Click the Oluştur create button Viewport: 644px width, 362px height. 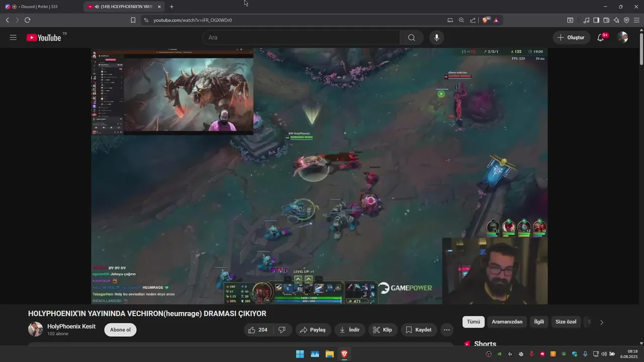click(572, 38)
